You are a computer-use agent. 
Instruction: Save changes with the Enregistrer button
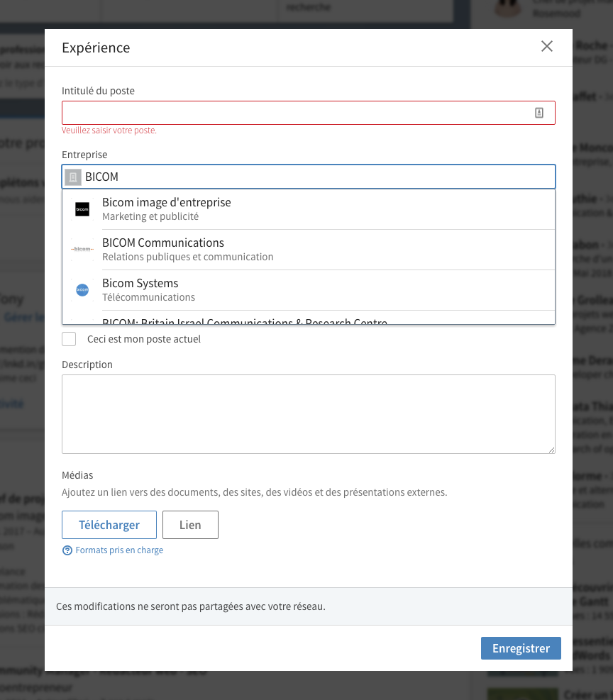pos(521,648)
